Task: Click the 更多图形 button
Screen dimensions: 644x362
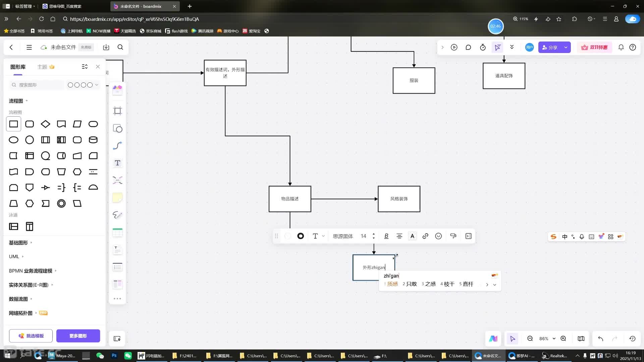Action: tap(78, 336)
